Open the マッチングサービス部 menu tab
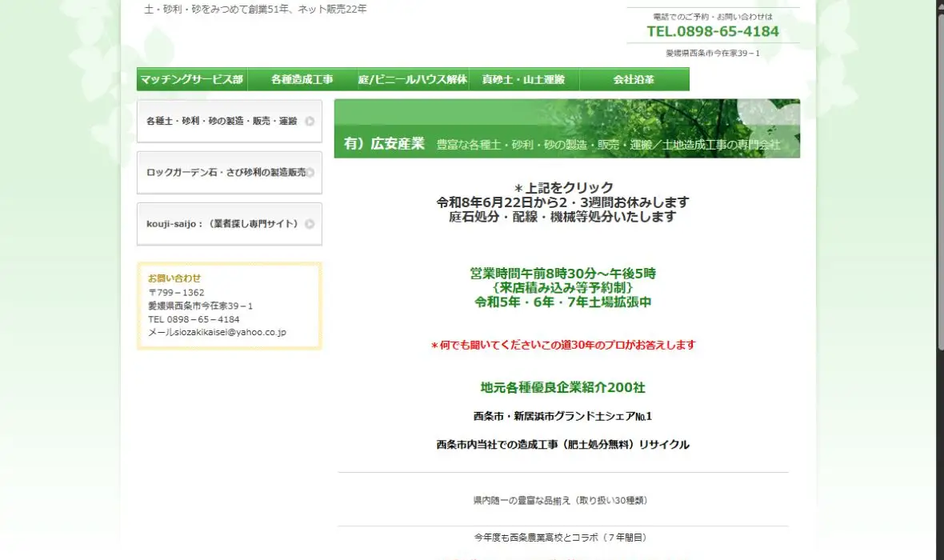The height and width of the screenshot is (560, 944). coord(192,79)
